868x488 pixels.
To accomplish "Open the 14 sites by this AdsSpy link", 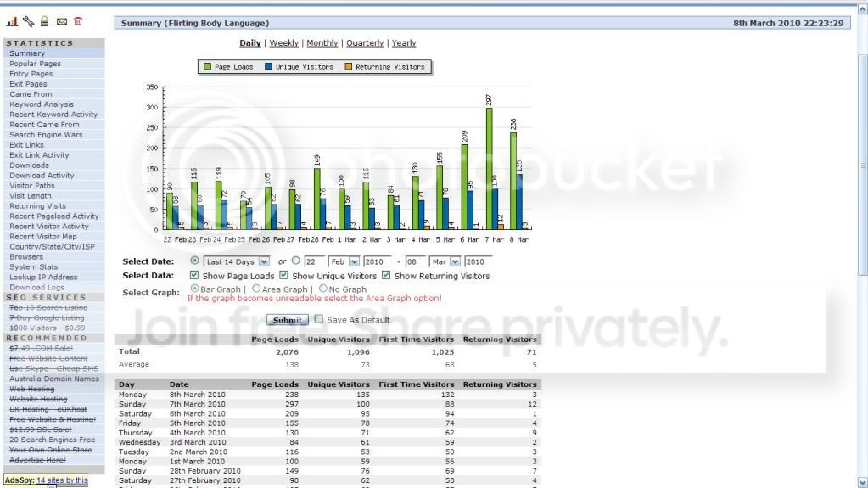I will coord(62,480).
